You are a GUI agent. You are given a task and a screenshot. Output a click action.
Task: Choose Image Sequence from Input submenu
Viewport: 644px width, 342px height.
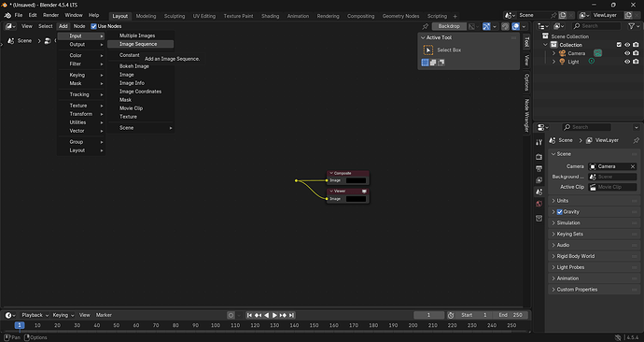[140, 44]
